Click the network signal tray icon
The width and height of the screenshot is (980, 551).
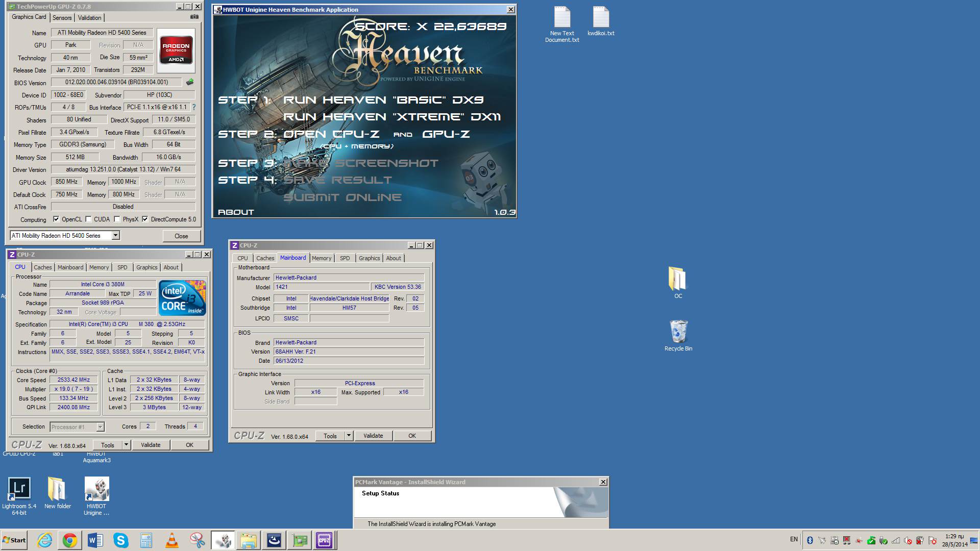[896, 540]
